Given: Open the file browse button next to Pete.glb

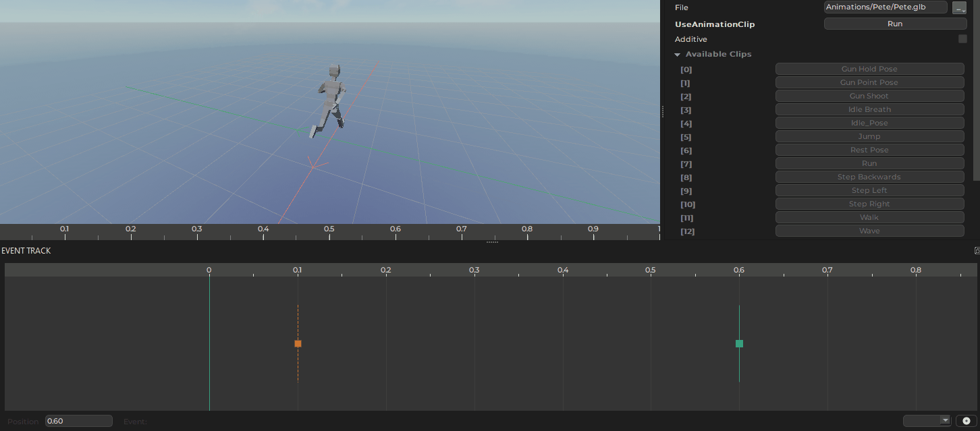Looking at the screenshot, I should coord(959,7).
